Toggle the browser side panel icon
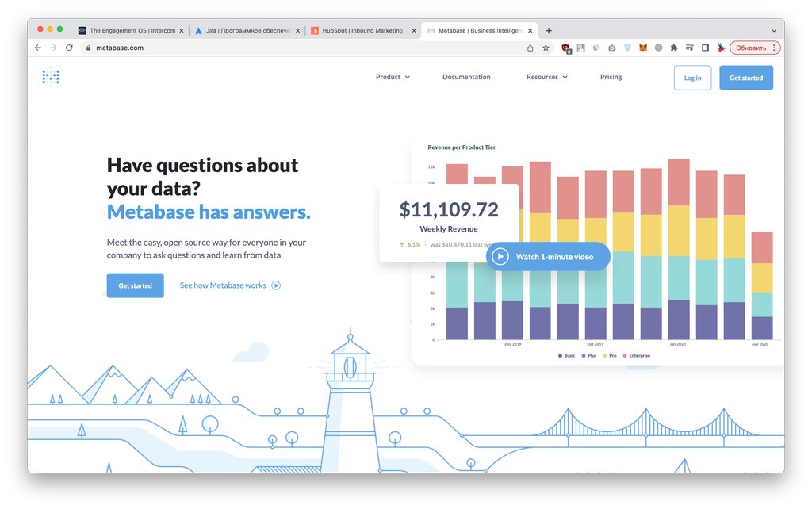The image size is (812, 509). (x=705, y=48)
